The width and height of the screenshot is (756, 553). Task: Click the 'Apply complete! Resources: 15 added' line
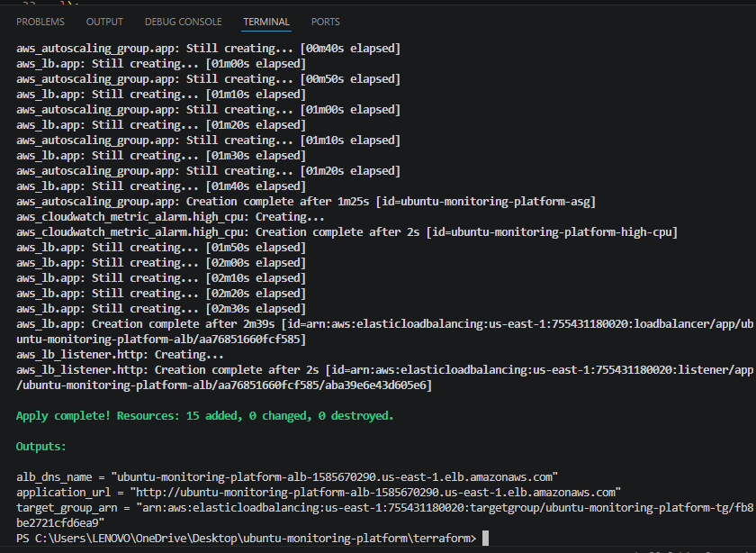click(205, 415)
